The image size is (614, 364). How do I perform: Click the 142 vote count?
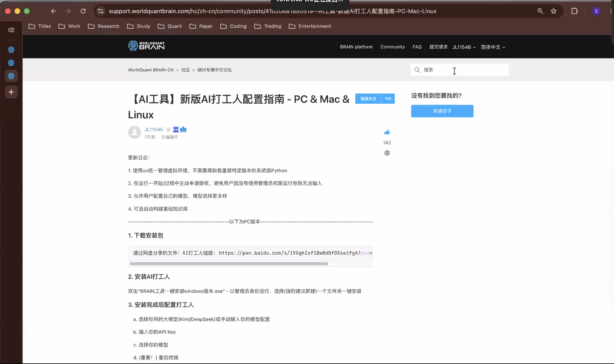pyautogui.click(x=387, y=142)
